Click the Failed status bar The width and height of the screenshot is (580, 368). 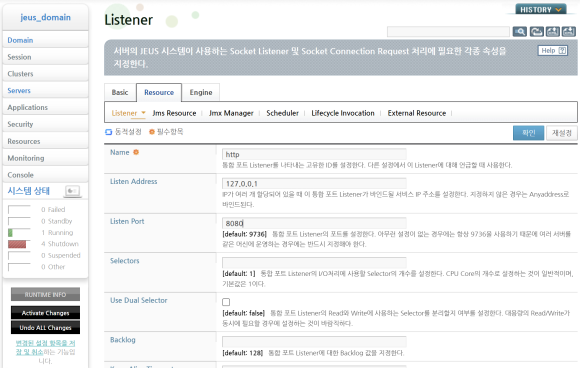click(19, 210)
